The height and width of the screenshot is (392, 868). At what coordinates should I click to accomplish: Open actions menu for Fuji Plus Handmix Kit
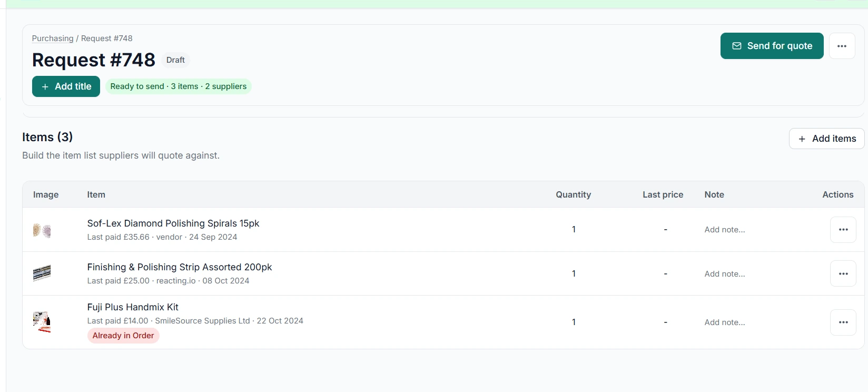coord(843,322)
